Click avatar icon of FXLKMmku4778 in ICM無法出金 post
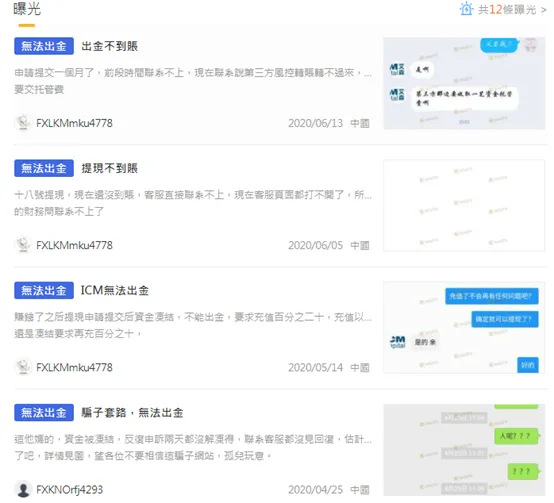Viewport: 554px width, 503px height. click(x=23, y=367)
